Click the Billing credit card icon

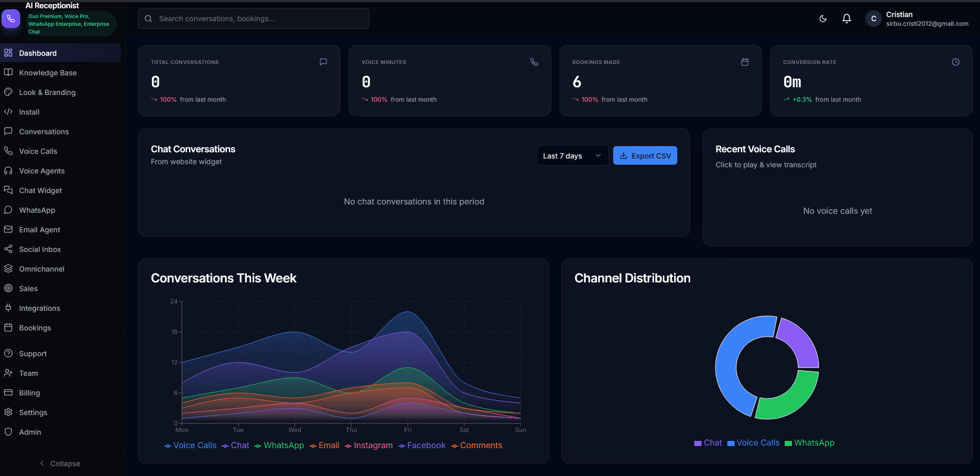click(8, 392)
